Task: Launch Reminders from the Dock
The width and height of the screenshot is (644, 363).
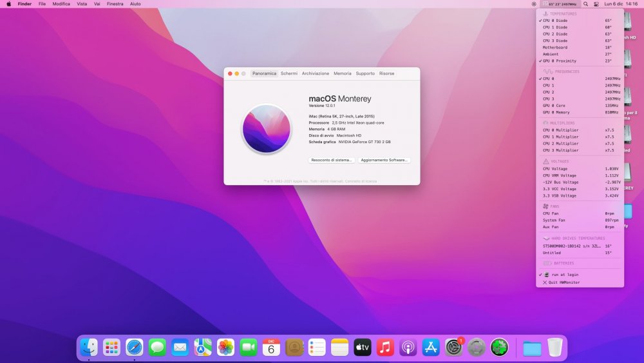Action: (317, 348)
